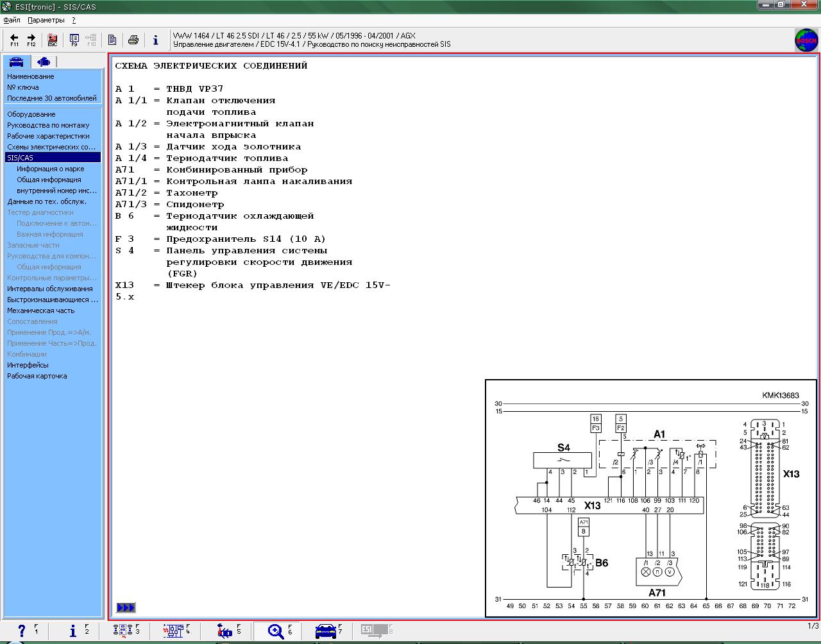Image resolution: width=821 pixels, height=644 pixels.
Task: Select № ключа in the left panel
Action: coord(23,87)
